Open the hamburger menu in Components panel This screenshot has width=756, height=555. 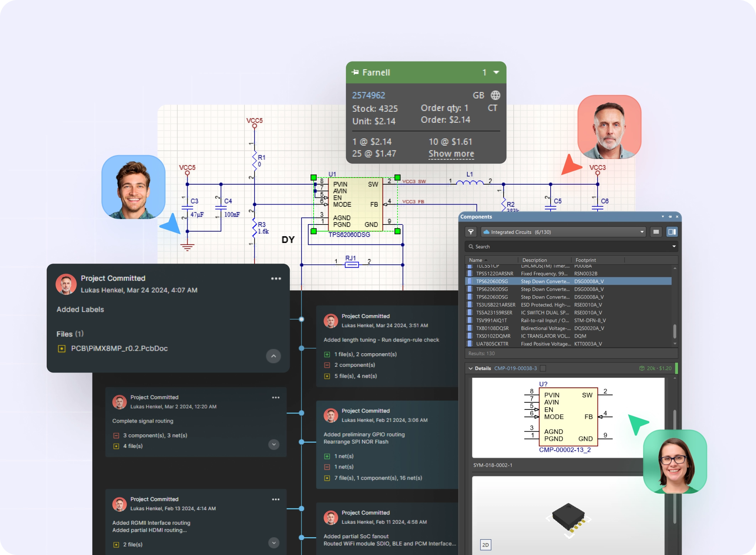pyautogui.click(x=656, y=232)
